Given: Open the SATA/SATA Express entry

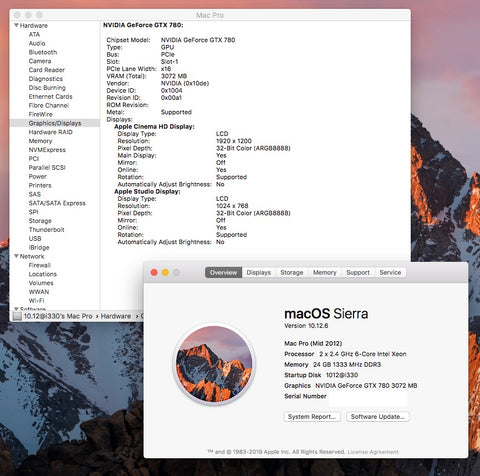Looking at the screenshot, I should click(x=57, y=203).
